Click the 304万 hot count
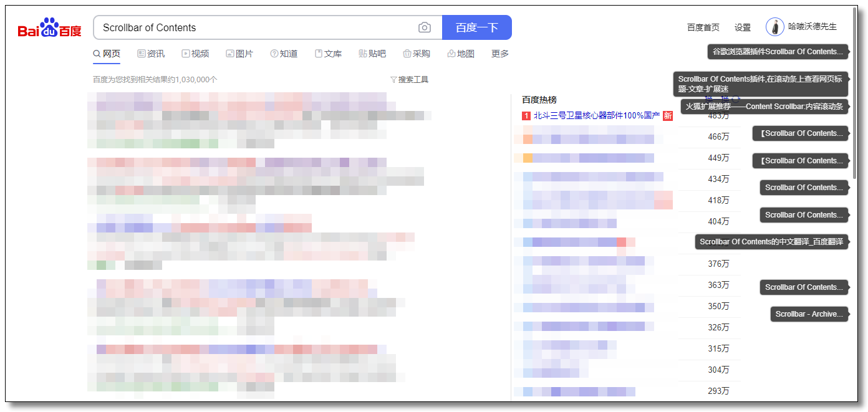 pyautogui.click(x=718, y=370)
